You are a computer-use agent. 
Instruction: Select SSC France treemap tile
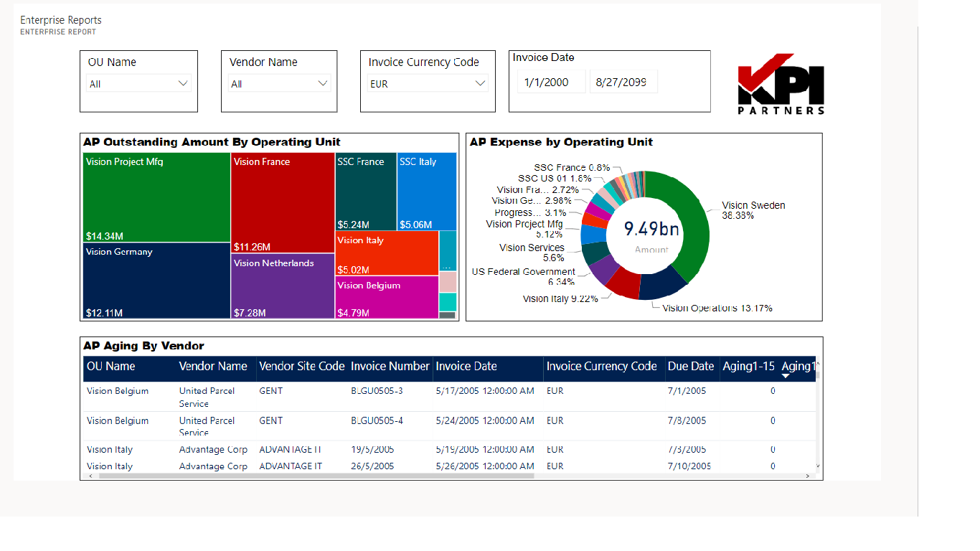pos(366,192)
